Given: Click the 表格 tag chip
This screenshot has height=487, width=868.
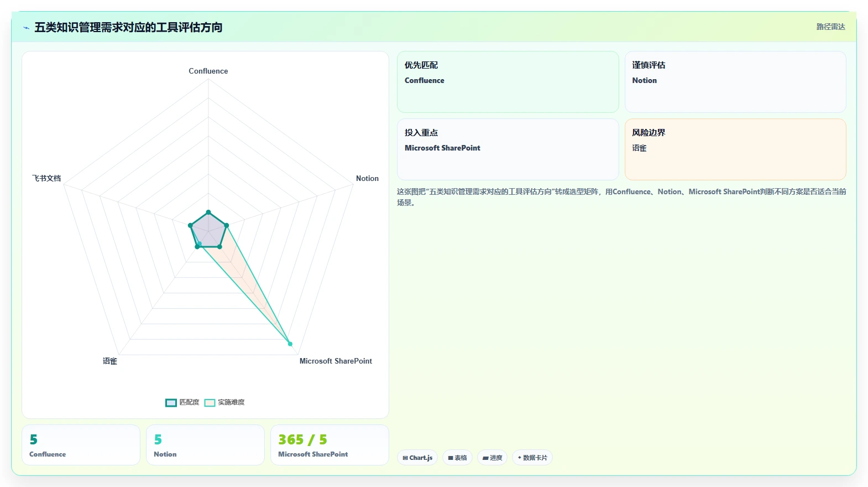Looking at the screenshot, I should [457, 458].
